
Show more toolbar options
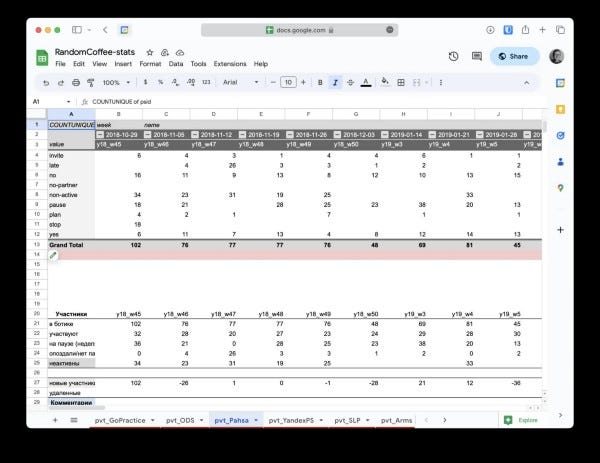coord(441,82)
